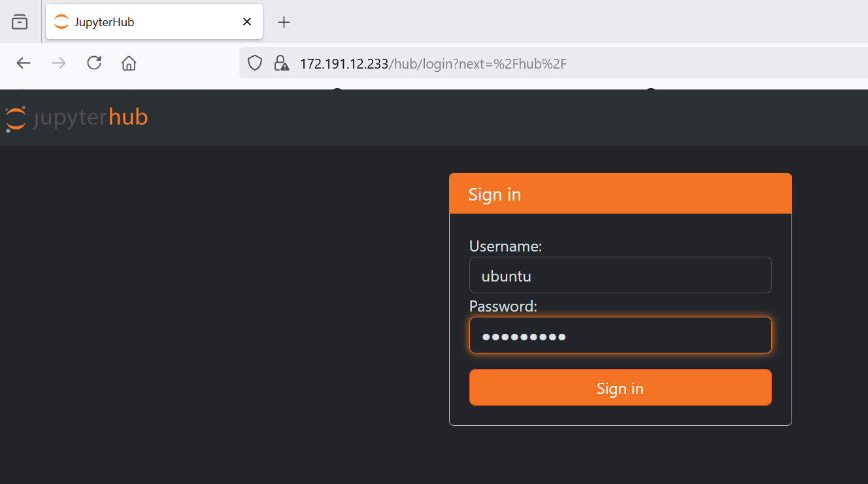Image resolution: width=868 pixels, height=484 pixels.
Task: Click the Username label
Action: tap(505, 246)
